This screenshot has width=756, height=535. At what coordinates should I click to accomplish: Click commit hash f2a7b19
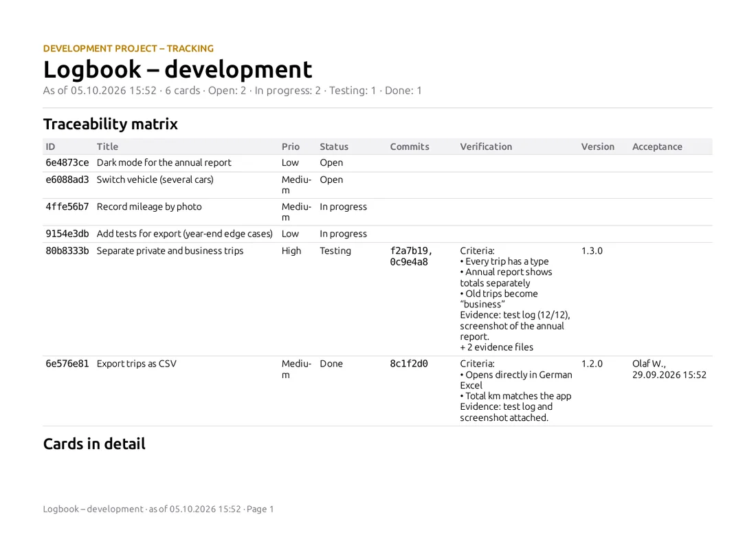click(x=408, y=251)
